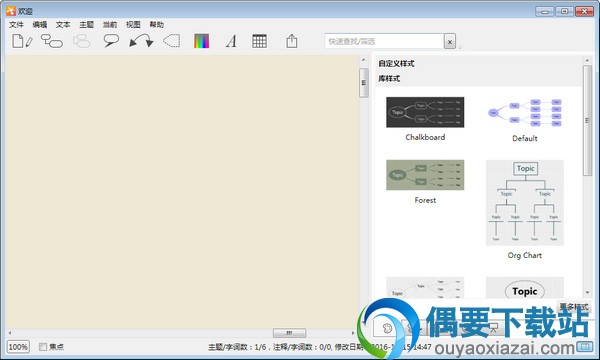This screenshot has width=600, height=360.
Task: Click the grayed-out grouped topics icon
Action: click(81, 41)
